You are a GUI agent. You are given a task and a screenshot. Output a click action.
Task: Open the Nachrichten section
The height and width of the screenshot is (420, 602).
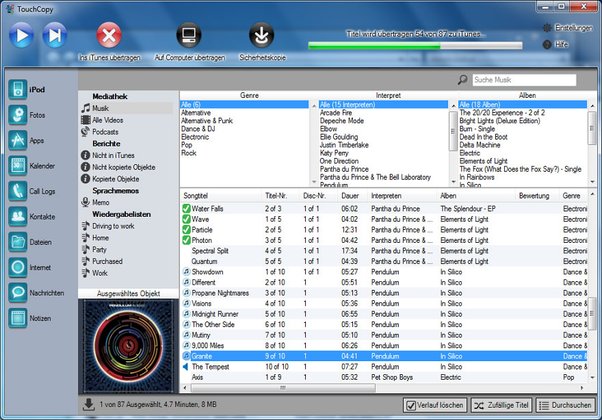[36, 293]
